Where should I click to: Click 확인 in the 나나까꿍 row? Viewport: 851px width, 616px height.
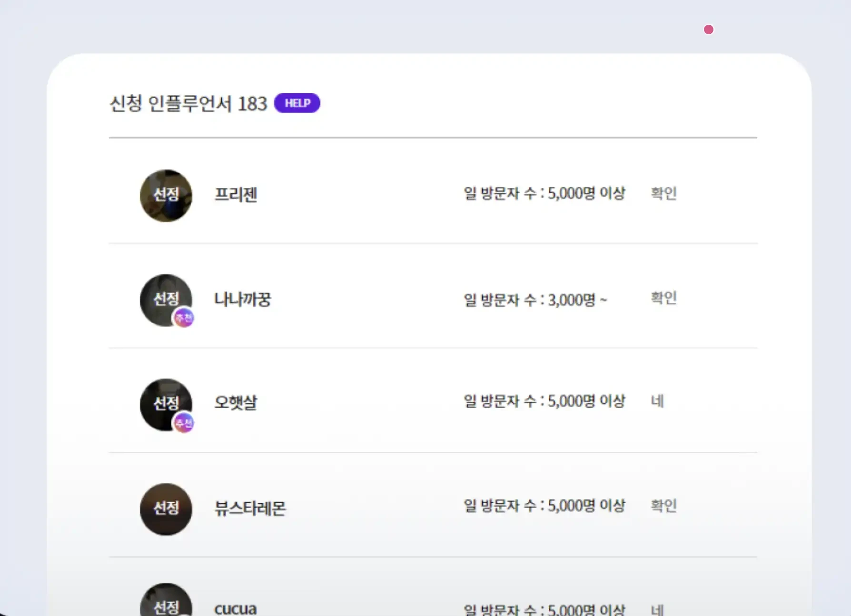click(x=663, y=298)
